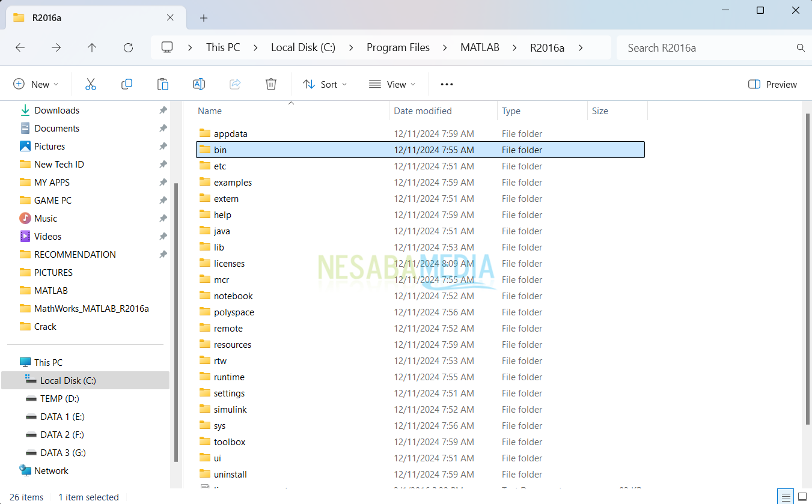The height and width of the screenshot is (504, 812).
Task: Click the Cut scissors icon
Action: point(91,84)
